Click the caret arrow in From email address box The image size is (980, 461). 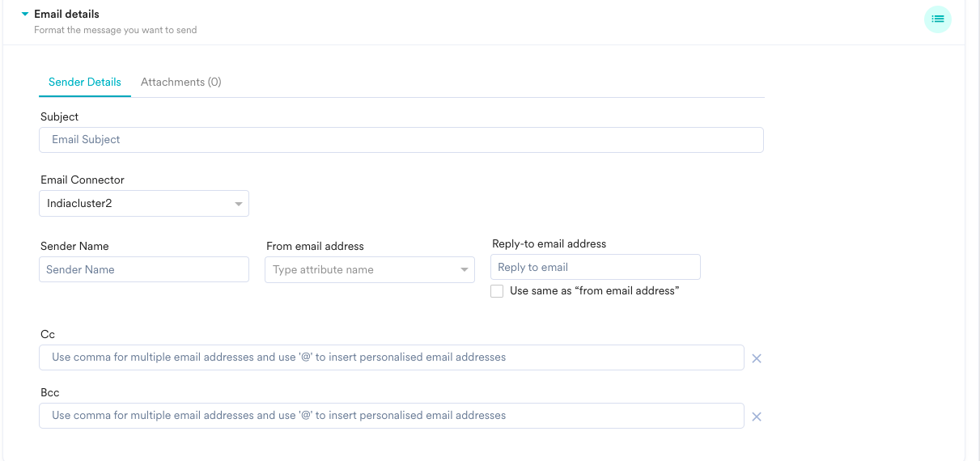tap(465, 270)
